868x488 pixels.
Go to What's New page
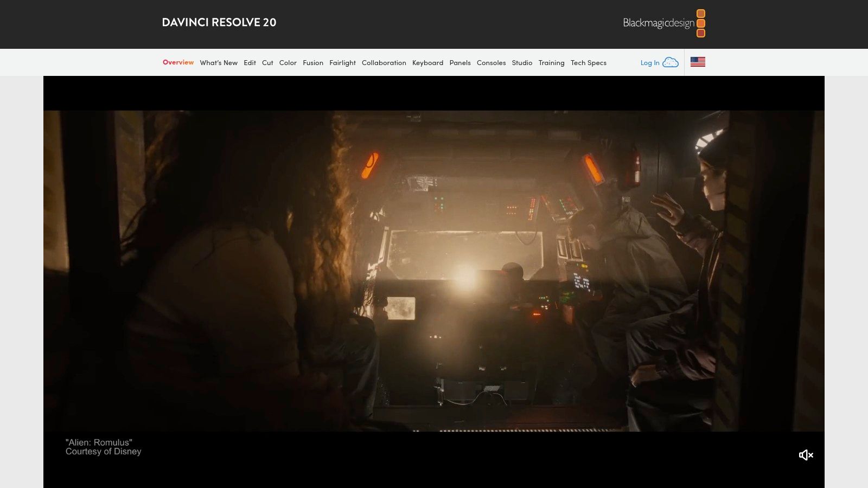(219, 63)
